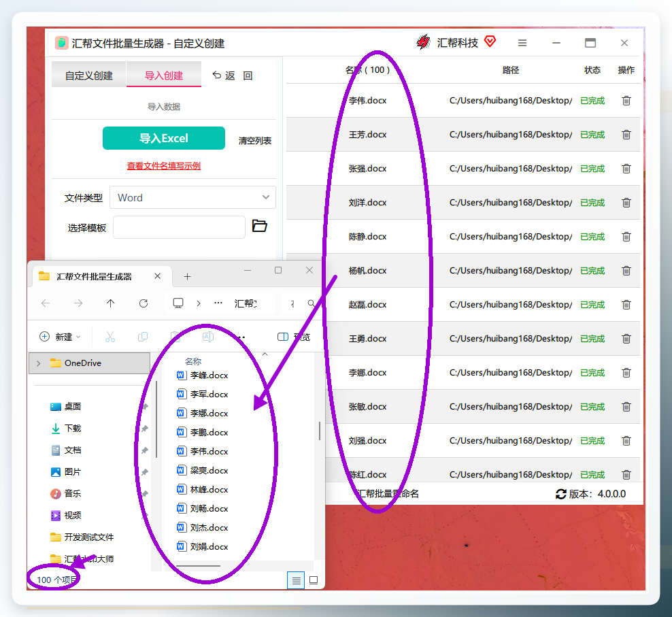This screenshot has width=672, height=617.
Task: Click the 汇帮科技 brand logo
Action: (x=424, y=42)
